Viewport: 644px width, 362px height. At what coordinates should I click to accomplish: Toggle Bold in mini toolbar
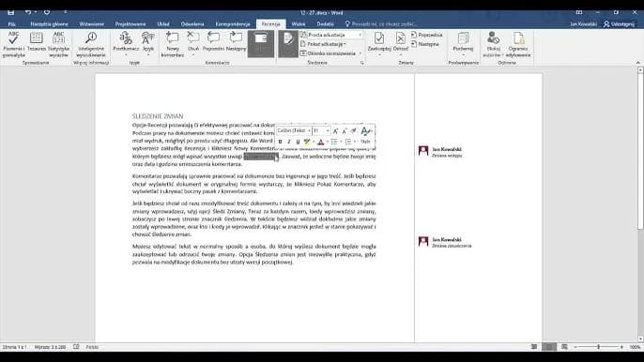click(280, 142)
